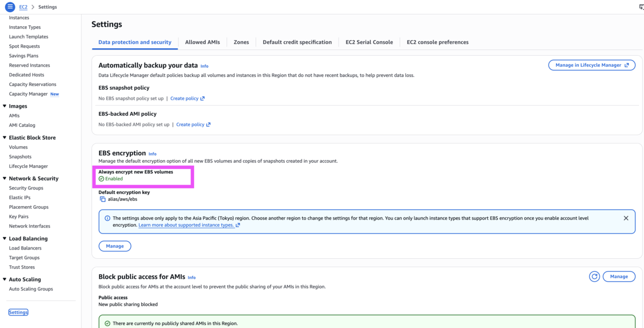Open Info link beside Automatically backup your data
Viewport: 644px width, 328px height.
[x=204, y=66]
